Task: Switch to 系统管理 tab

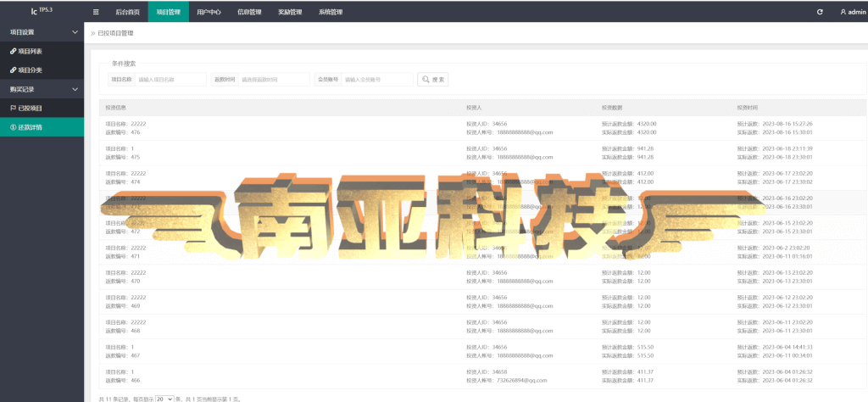Action: pos(331,12)
